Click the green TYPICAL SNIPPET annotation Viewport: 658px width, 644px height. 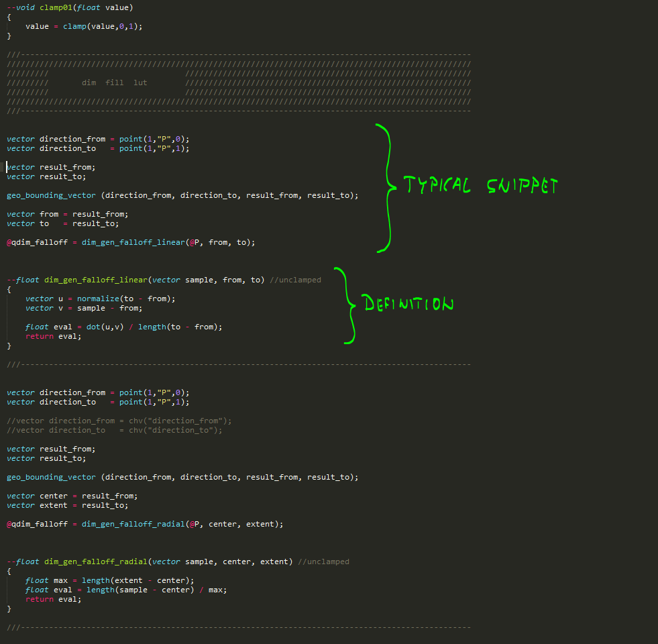pos(480,186)
